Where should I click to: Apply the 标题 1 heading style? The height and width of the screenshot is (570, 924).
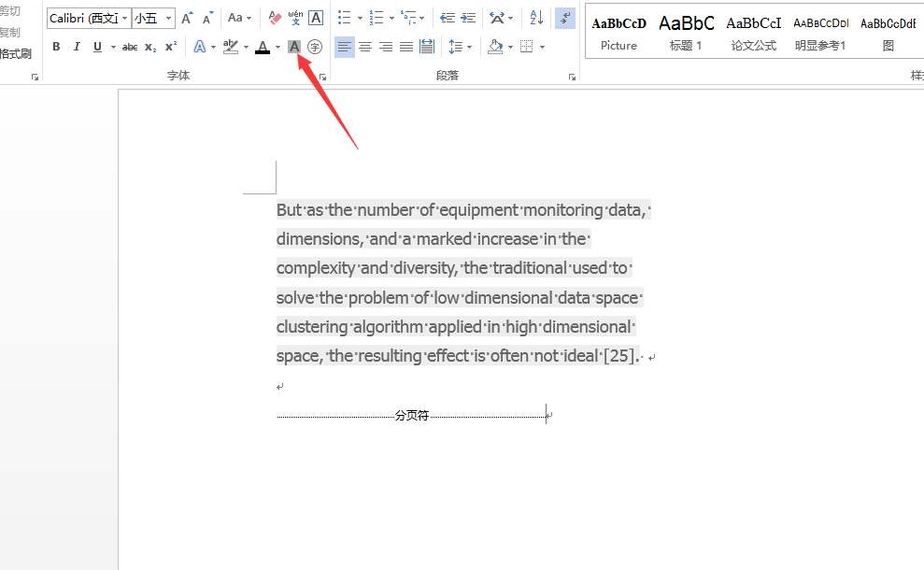686,34
